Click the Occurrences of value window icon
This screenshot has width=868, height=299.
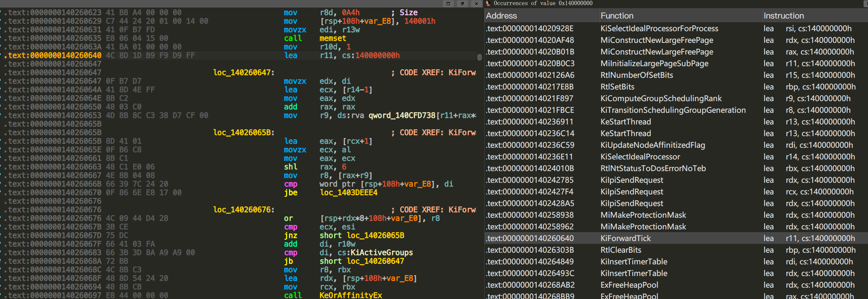[488, 3]
